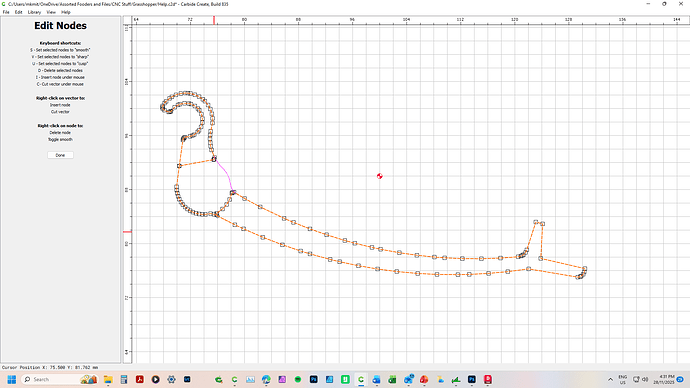Click the ENG US language indicator
The height and width of the screenshot is (388, 690).
coord(623,380)
